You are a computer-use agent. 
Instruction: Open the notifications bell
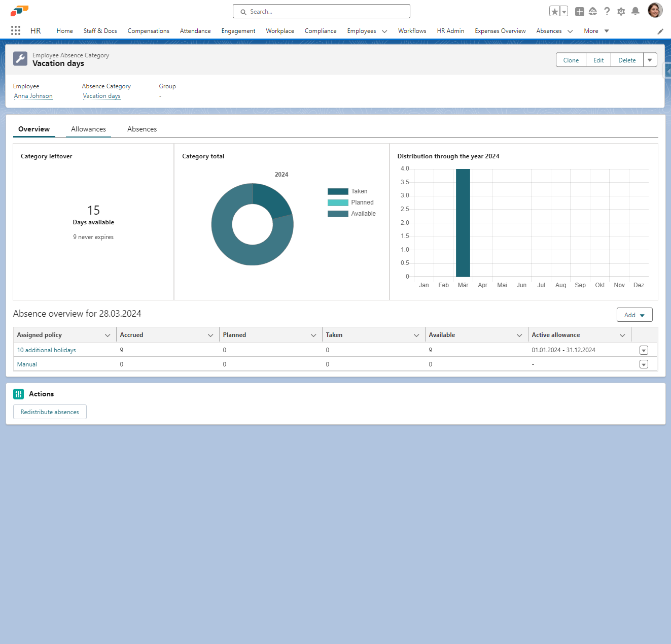[635, 11]
